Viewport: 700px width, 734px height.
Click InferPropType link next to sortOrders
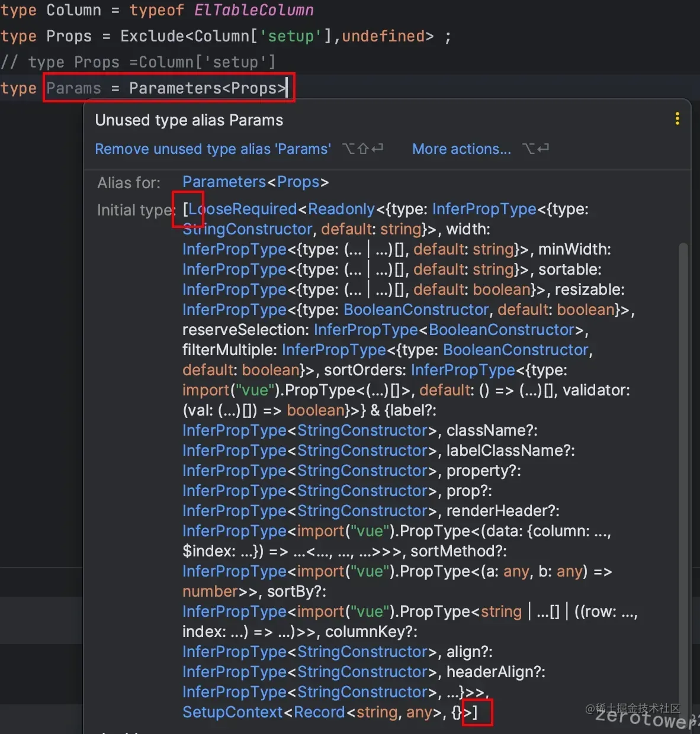point(463,370)
